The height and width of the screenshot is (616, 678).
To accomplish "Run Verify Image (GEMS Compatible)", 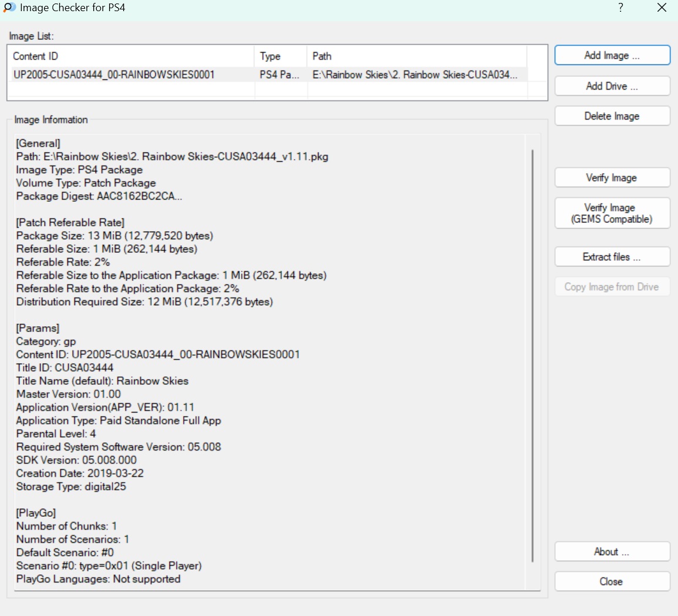I will (x=612, y=214).
